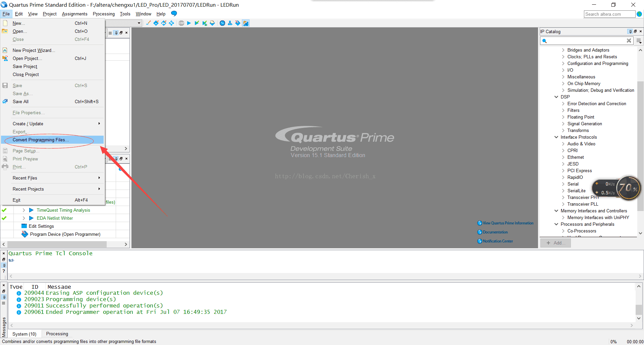644x345 pixels.
Task: Open the Programmer toolbar icon
Action: point(238,23)
